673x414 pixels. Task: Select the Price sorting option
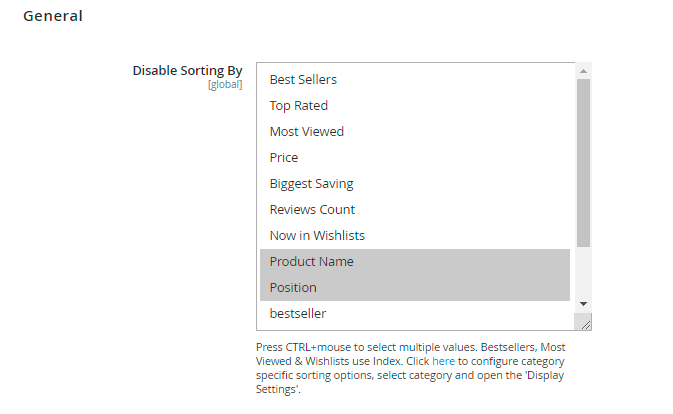click(283, 158)
